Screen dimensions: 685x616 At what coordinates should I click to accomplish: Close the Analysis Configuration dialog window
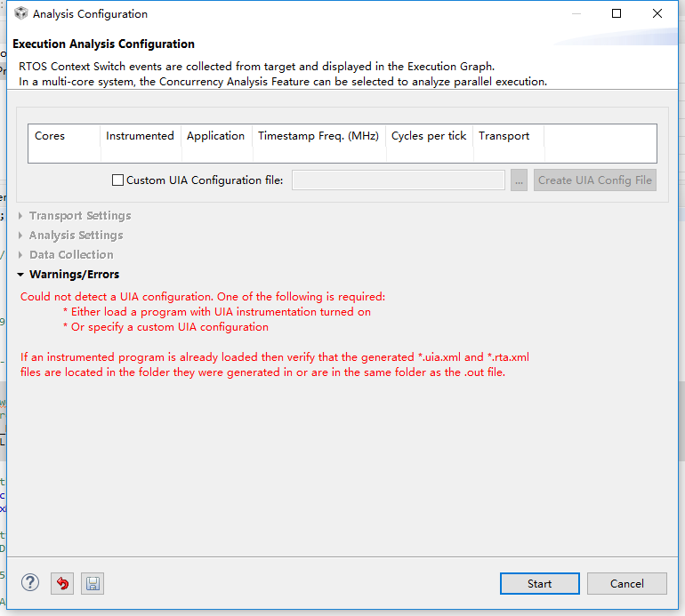657,14
